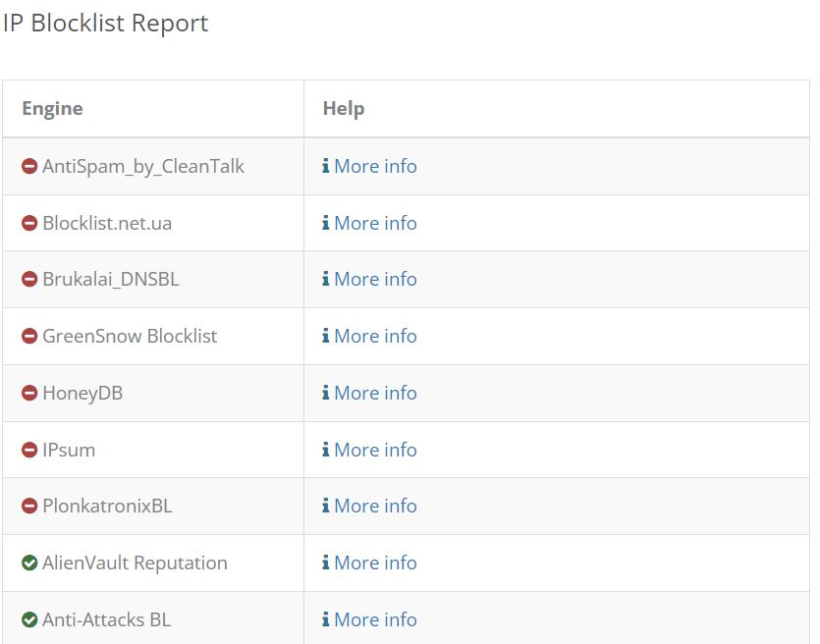Open More info for AntiSpam_by_CleanTalk
The height and width of the screenshot is (644, 820).
pos(375,166)
